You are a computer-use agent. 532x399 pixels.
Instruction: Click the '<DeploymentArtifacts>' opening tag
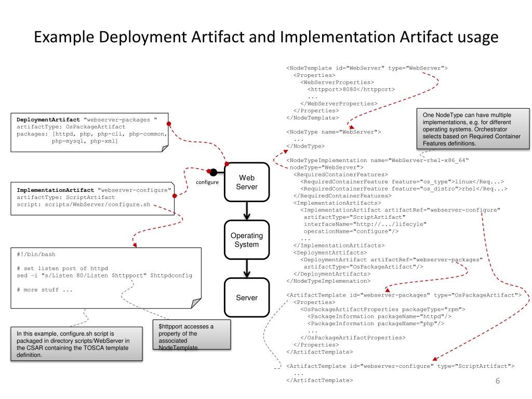point(330,253)
